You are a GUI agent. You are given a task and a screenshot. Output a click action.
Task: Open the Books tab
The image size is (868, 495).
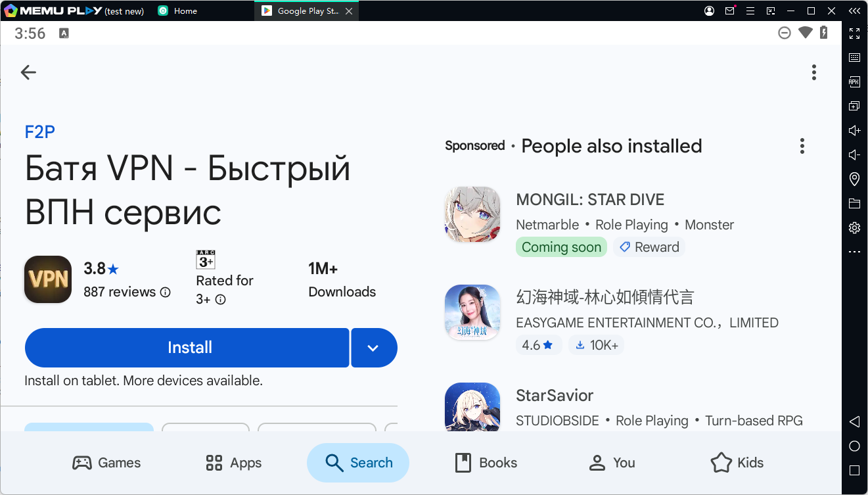pos(486,463)
